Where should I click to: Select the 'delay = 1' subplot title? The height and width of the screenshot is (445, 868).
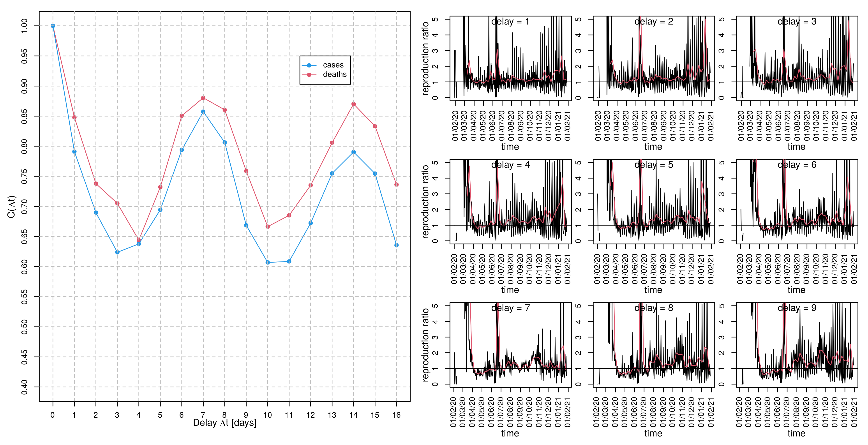pos(510,22)
